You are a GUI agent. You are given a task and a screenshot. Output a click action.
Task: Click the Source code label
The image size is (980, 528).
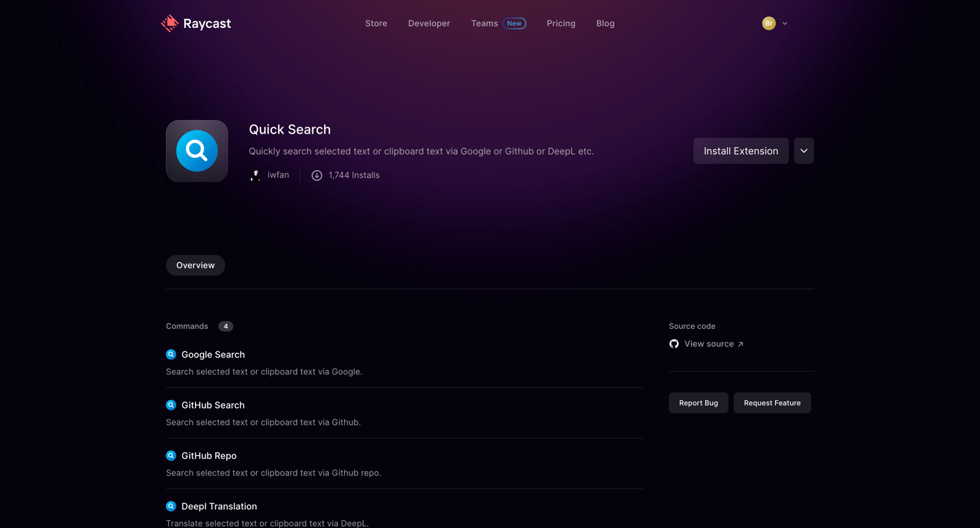click(x=692, y=326)
